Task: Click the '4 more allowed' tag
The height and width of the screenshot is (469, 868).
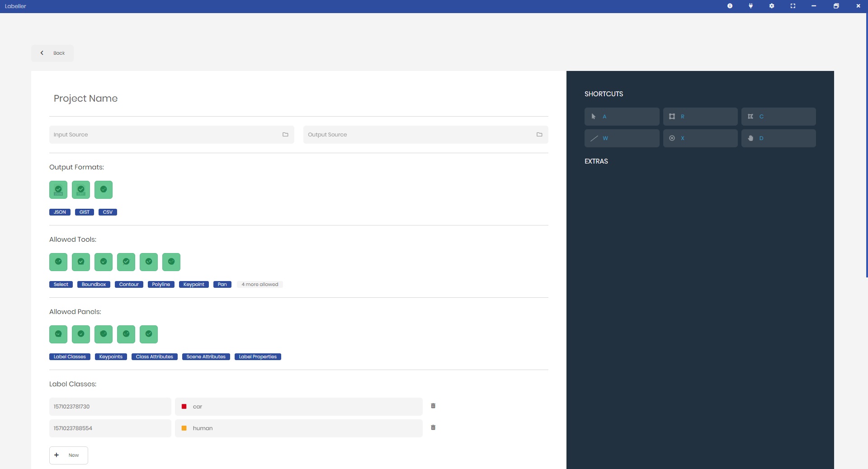Action: (x=259, y=285)
